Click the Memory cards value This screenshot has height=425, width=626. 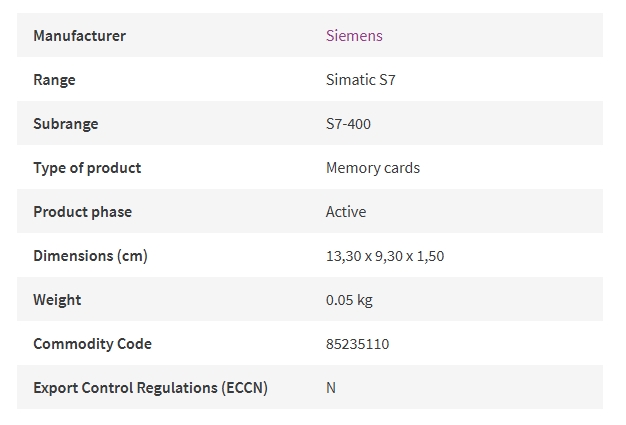click(373, 168)
